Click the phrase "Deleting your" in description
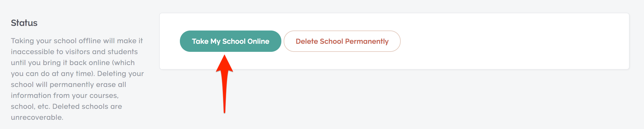This screenshot has width=644, height=129. pyautogui.click(x=120, y=74)
